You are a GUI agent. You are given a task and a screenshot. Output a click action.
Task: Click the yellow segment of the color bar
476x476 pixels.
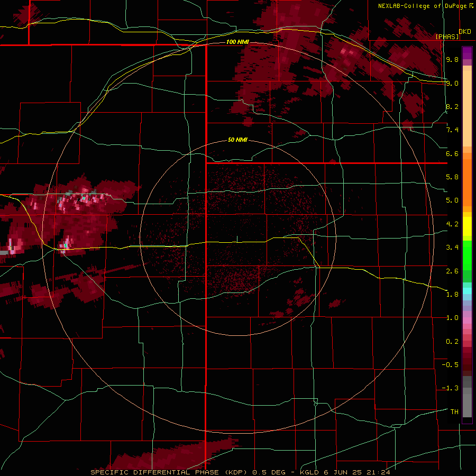[467, 226]
